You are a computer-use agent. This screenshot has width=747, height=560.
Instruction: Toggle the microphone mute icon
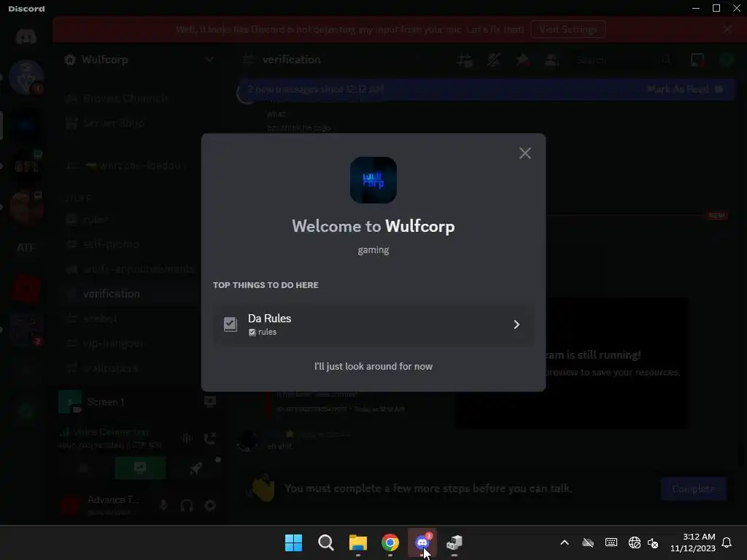[163, 505]
